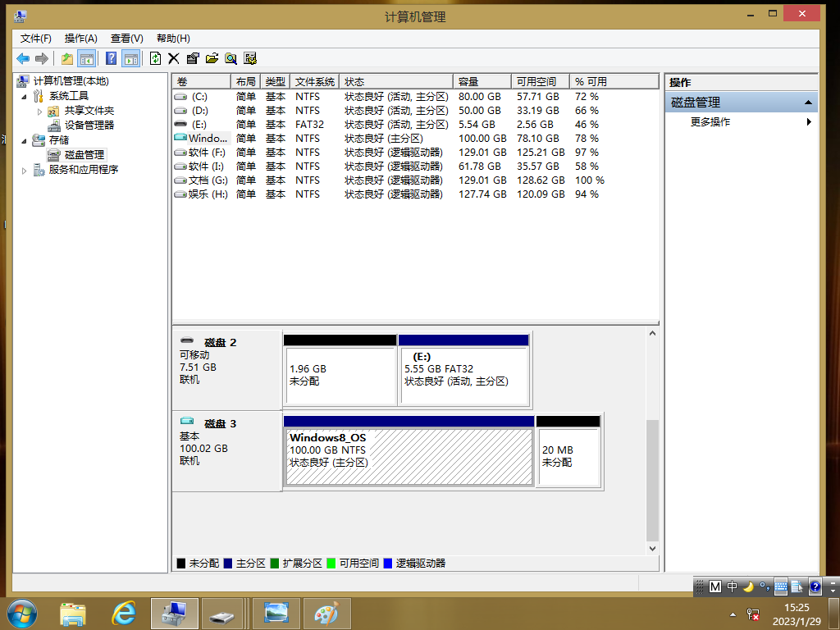Expand the 共享文件夹 tree node

point(39,112)
